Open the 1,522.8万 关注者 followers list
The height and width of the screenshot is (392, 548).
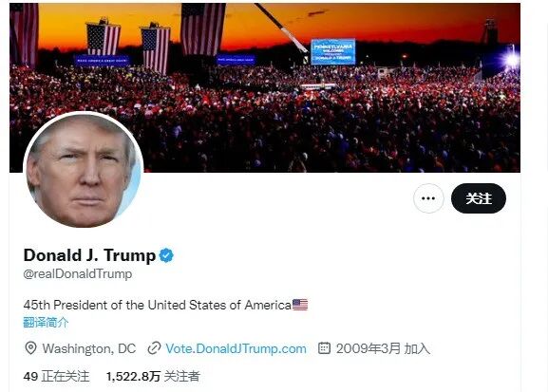153,376
